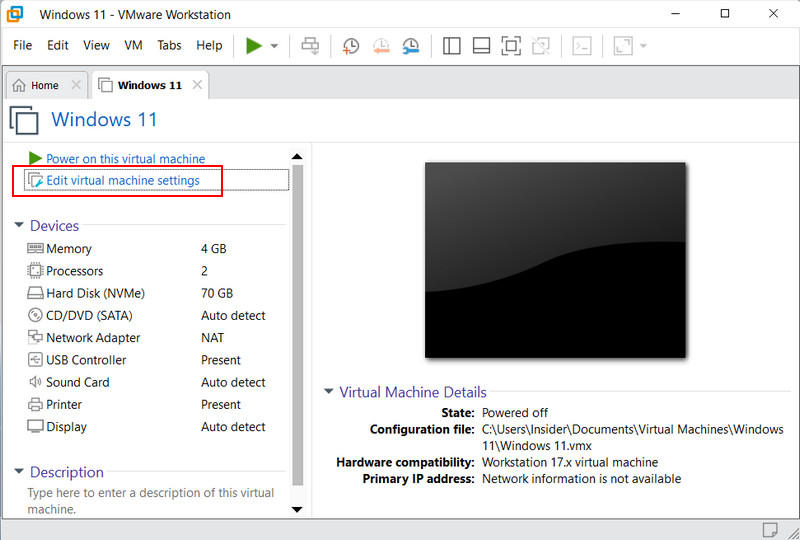Collapse the Virtual Machine Details section
800x540 pixels.
(x=329, y=391)
